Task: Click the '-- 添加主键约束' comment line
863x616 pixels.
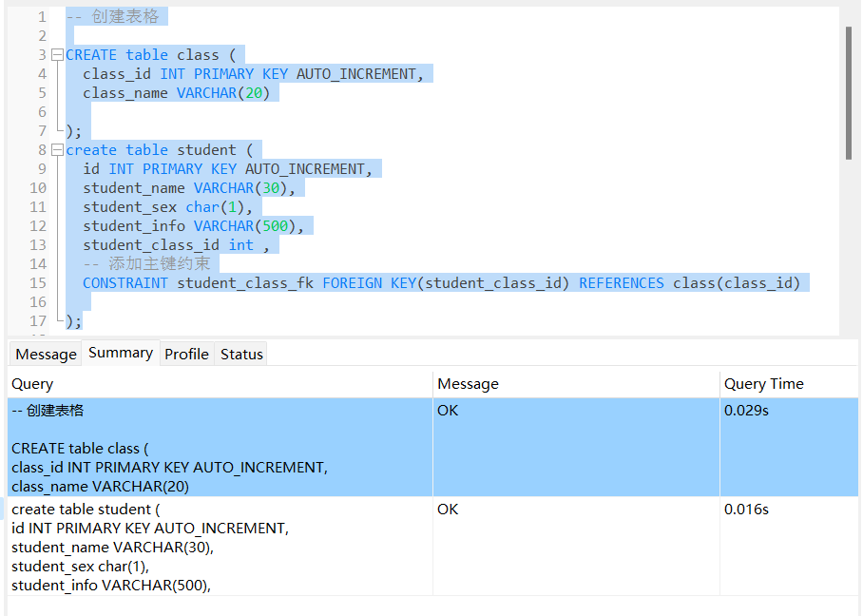Action: point(146,263)
